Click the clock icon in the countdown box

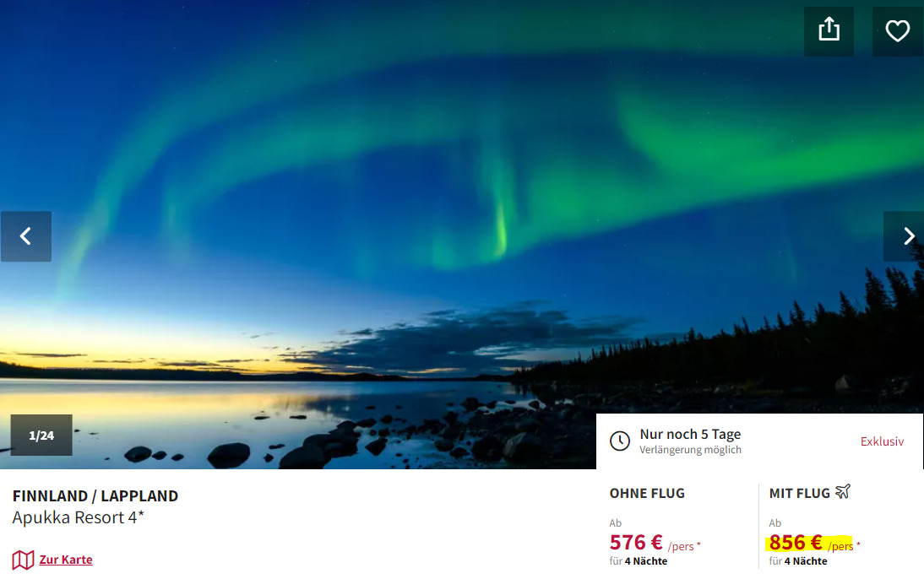click(620, 441)
